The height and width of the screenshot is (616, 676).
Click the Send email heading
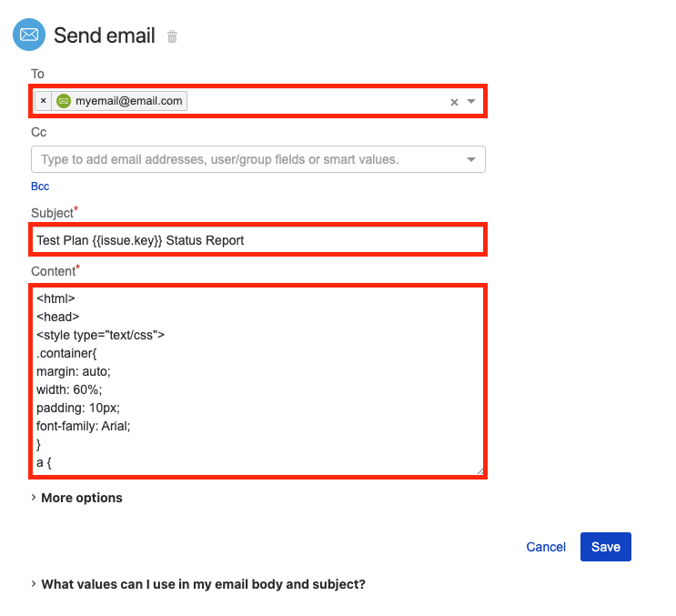click(105, 35)
